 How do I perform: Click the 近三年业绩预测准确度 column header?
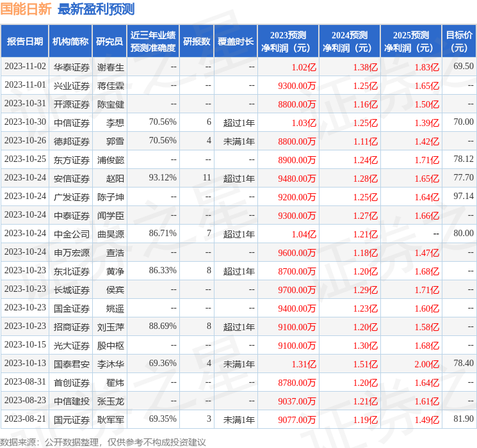pyautogui.click(x=153, y=42)
